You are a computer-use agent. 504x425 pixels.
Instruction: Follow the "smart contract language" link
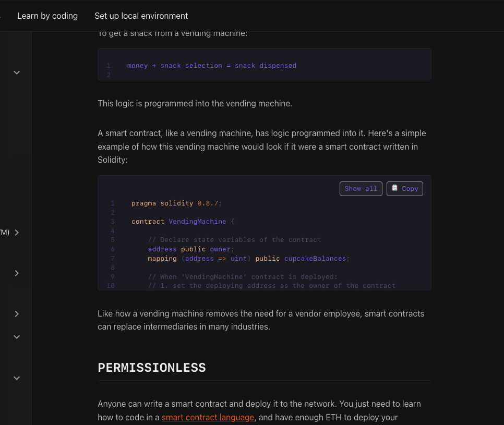208,417
